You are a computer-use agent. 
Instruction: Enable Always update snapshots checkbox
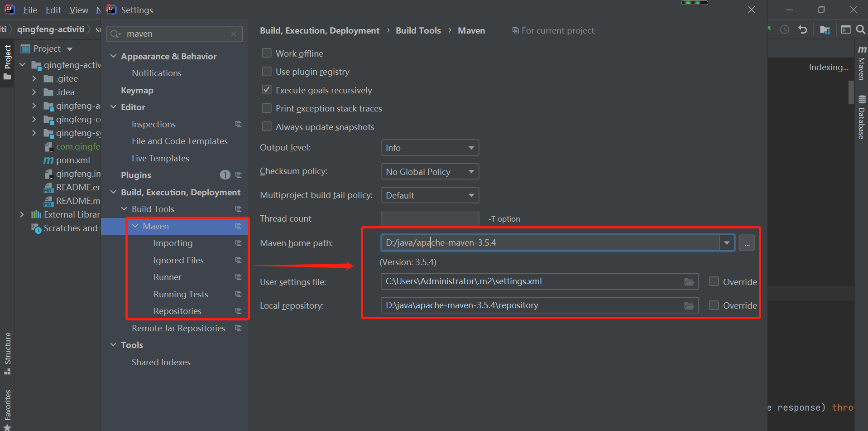tap(267, 126)
